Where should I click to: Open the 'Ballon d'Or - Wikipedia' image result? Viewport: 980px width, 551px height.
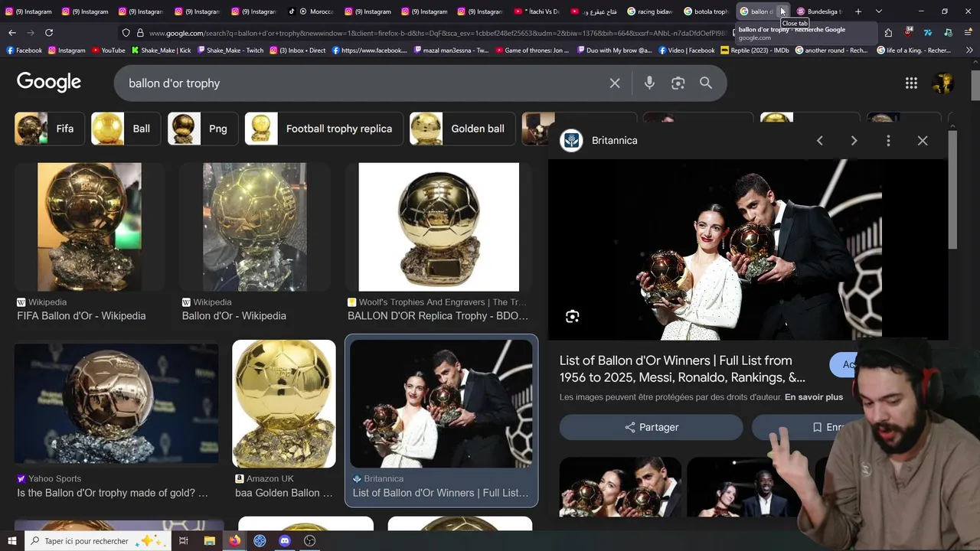(254, 227)
